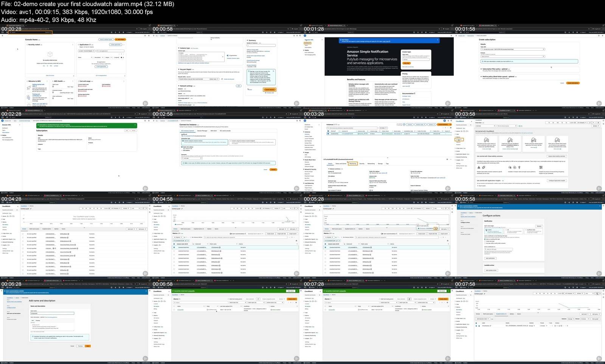Click the orange Create alarm button in 00:06:58 frame
This screenshot has width=605, height=364.
coord(292,299)
